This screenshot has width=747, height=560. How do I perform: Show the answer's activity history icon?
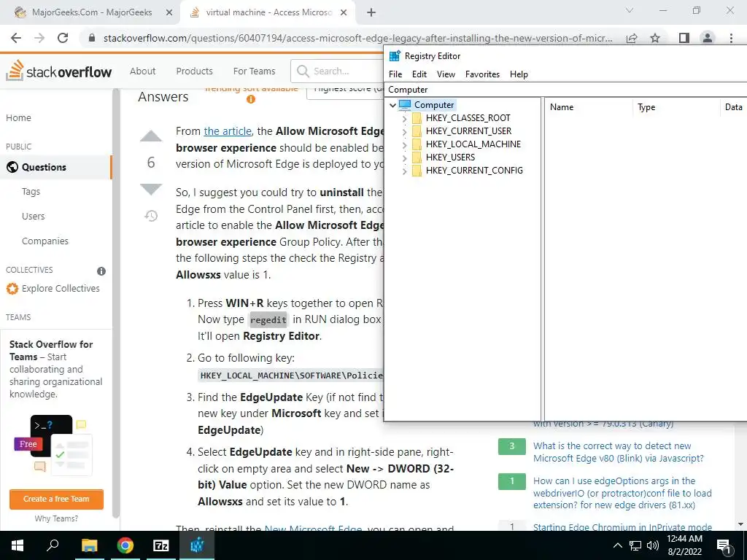click(x=151, y=216)
